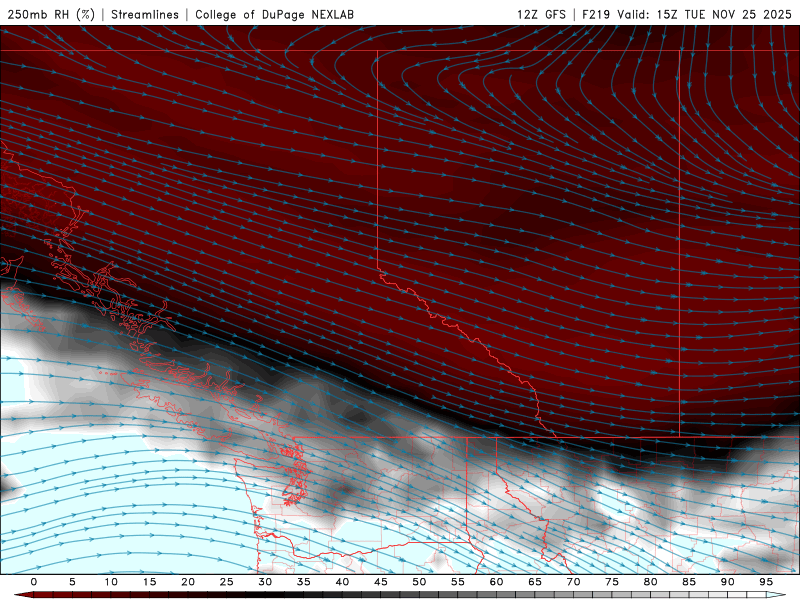800x600 pixels.
Task: Click the colorbar label '95'
Action: pos(766,582)
